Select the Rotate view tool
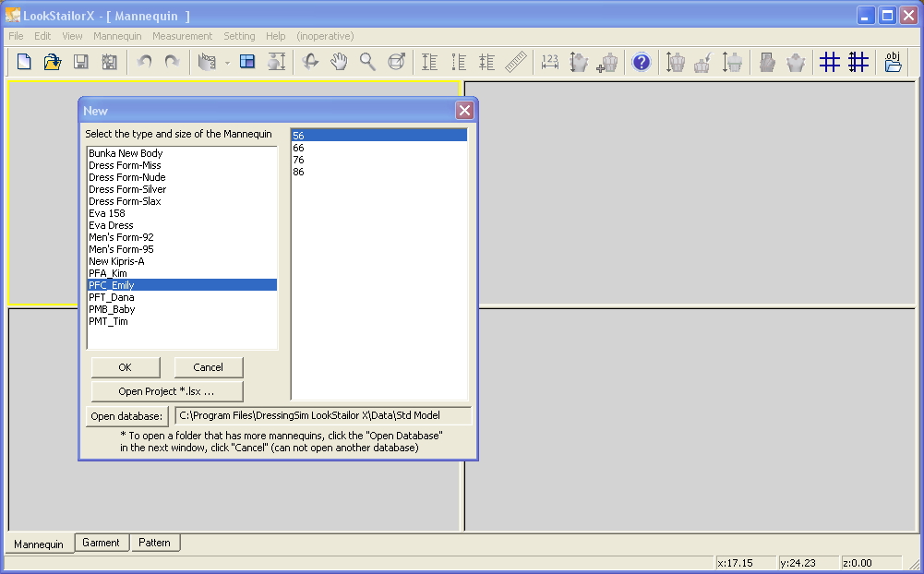Screen dimensions: 924x574 coord(310,62)
